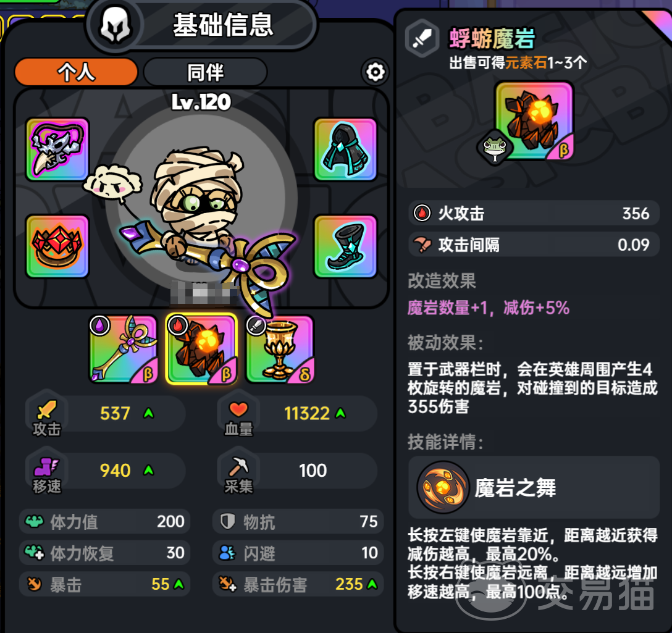Viewport: 672px width, 633px height.
Task: Choose the golden goblet weapon slot
Action: pos(280,349)
